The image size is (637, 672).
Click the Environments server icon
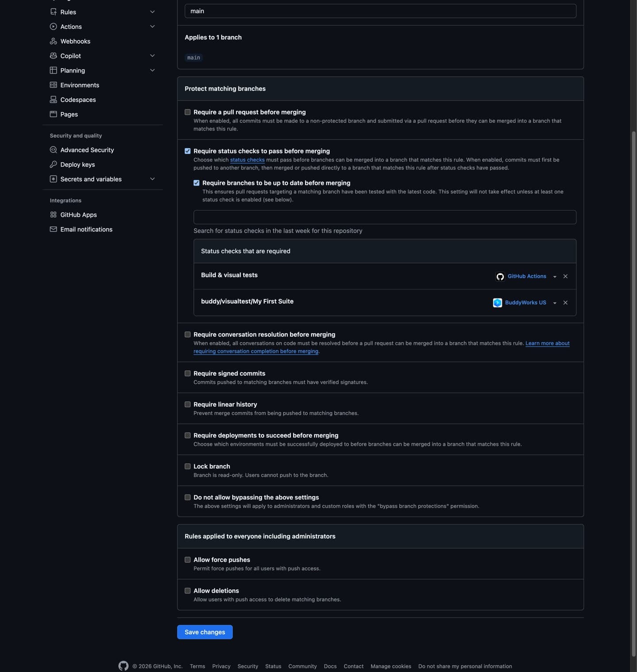coord(53,85)
